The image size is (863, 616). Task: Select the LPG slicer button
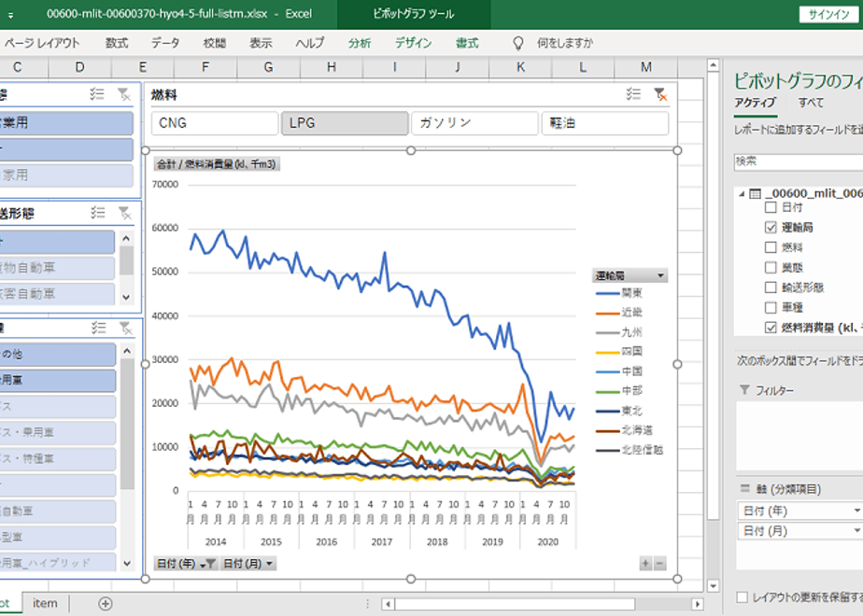(345, 123)
